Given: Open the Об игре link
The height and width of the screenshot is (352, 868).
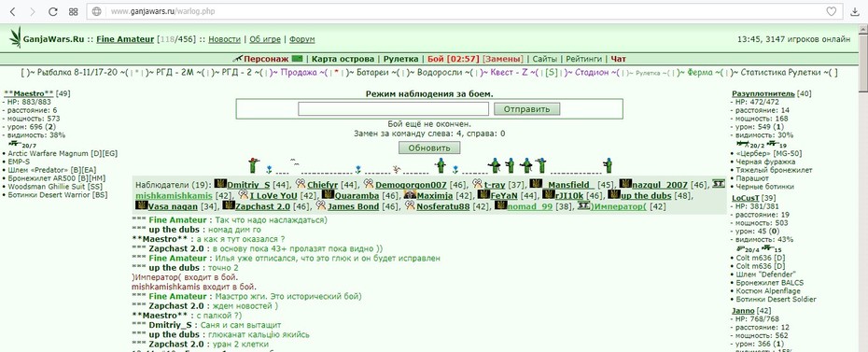Looking at the screenshot, I should pos(265,39).
